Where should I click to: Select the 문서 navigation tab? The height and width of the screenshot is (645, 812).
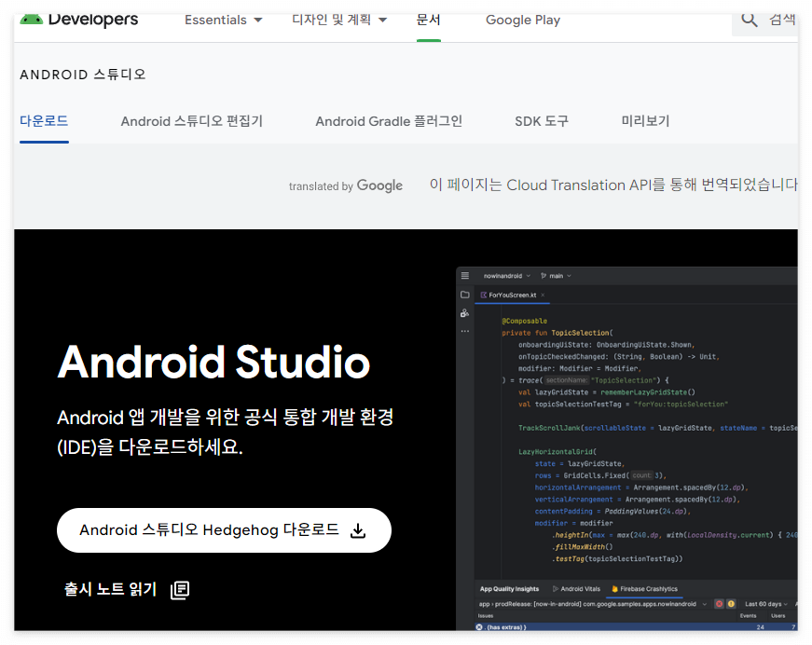[x=428, y=21]
